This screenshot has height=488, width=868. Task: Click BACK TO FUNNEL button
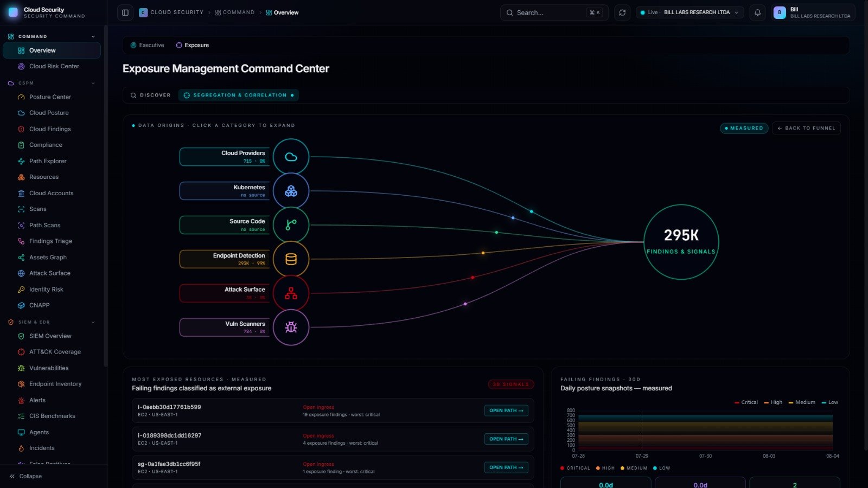[x=806, y=128]
